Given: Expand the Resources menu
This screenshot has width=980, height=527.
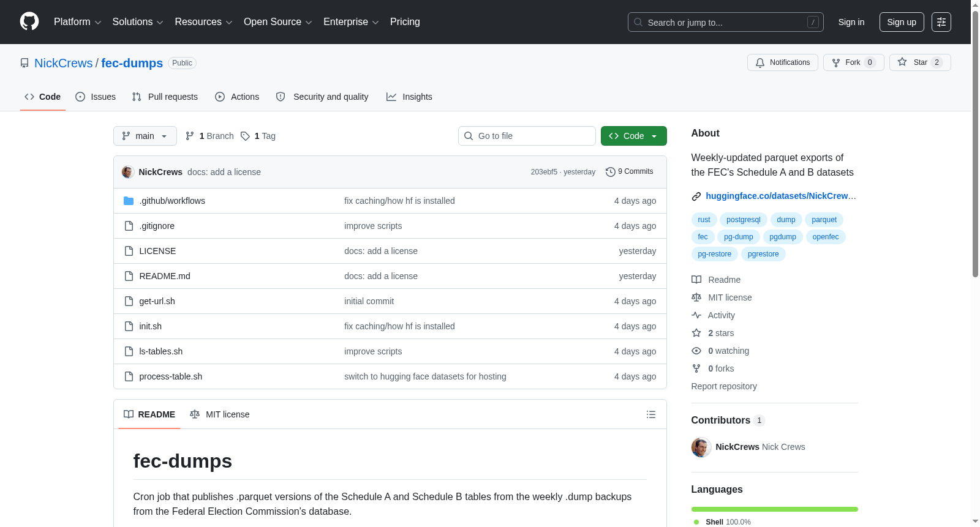Looking at the screenshot, I should coord(203,22).
